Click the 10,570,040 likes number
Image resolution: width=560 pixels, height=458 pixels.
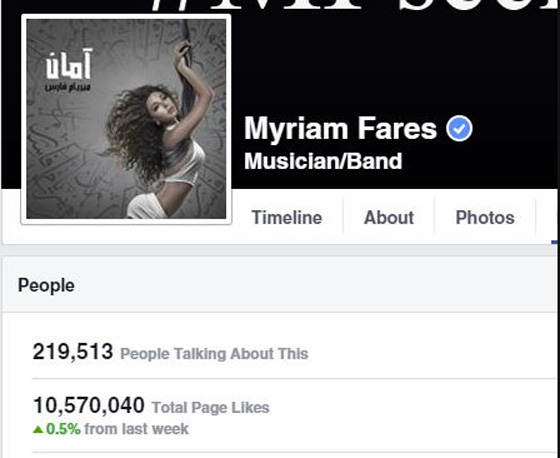pyautogui.click(x=89, y=405)
